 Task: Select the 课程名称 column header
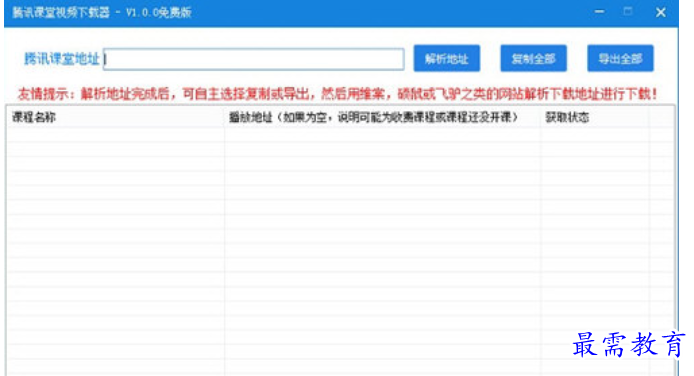(115, 117)
